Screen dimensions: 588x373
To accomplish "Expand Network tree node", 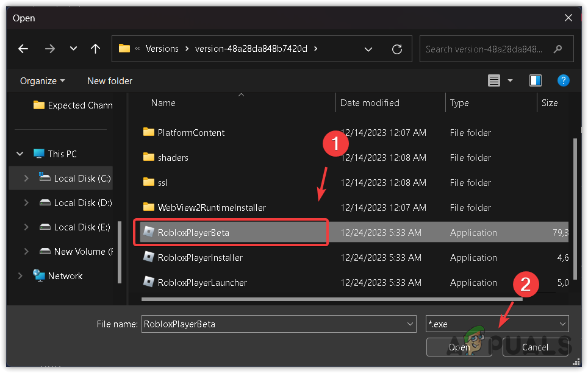I will 20,276.
